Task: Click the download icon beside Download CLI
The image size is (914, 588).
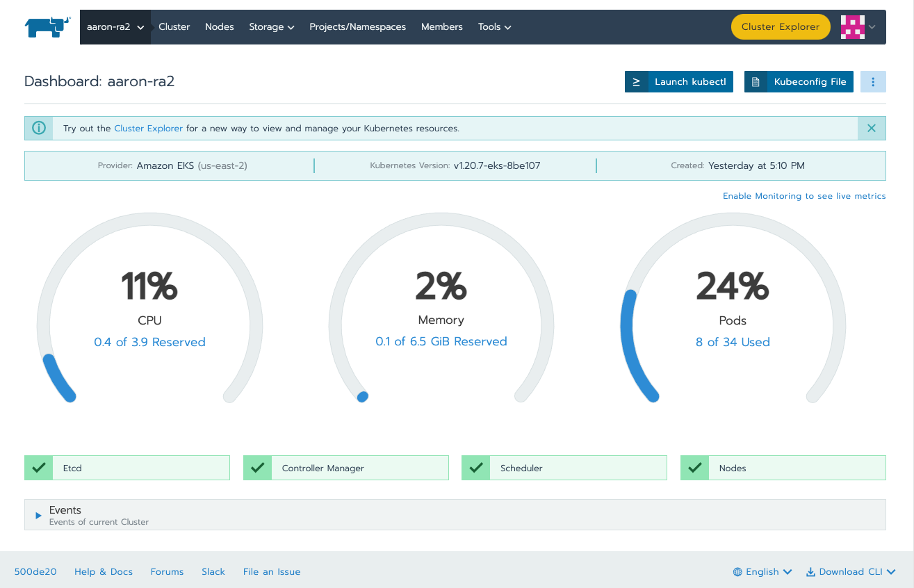Action: click(809, 571)
